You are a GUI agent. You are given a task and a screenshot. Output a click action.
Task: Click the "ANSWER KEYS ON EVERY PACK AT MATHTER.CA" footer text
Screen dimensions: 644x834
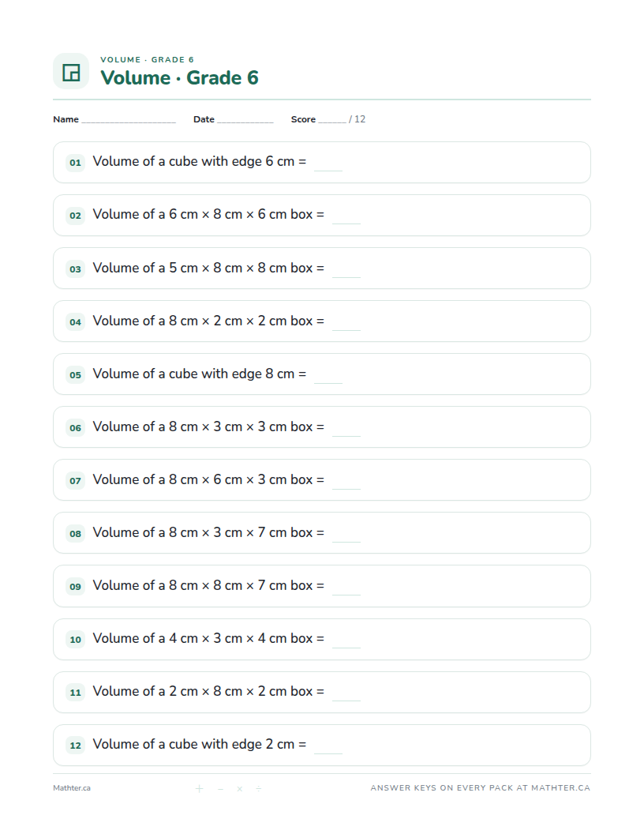[481, 787]
